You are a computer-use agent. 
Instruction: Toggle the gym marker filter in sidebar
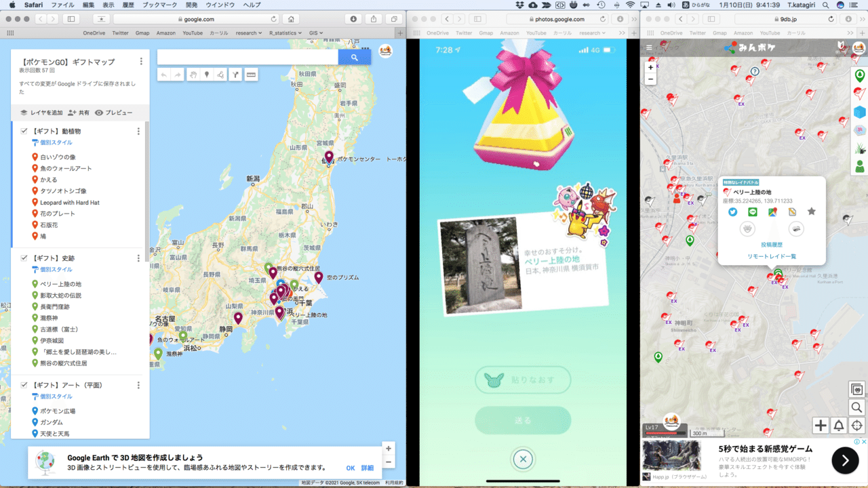tap(860, 94)
